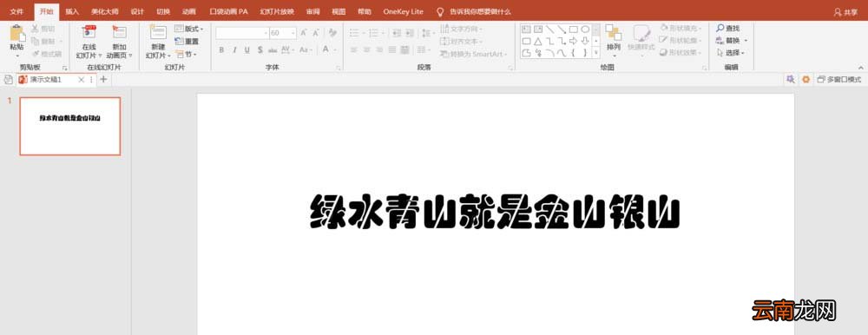The image size is (868, 335).
Task: Click the Tell me what to do search box
Action: (x=480, y=11)
